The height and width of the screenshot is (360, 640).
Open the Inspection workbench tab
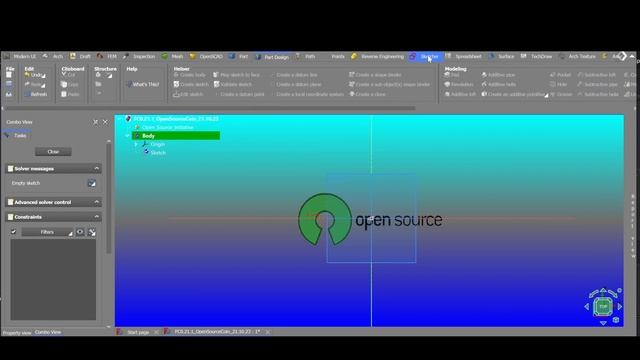[139, 56]
